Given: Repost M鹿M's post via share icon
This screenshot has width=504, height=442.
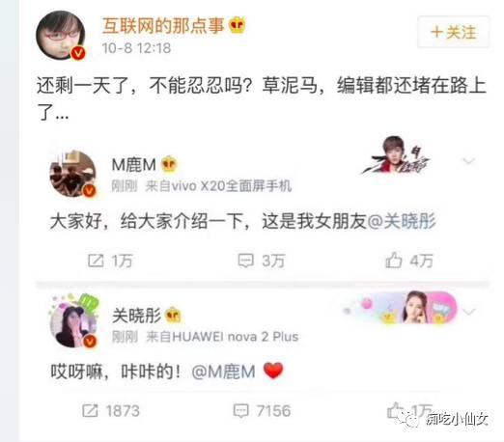Looking at the screenshot, I should (96, 261).
